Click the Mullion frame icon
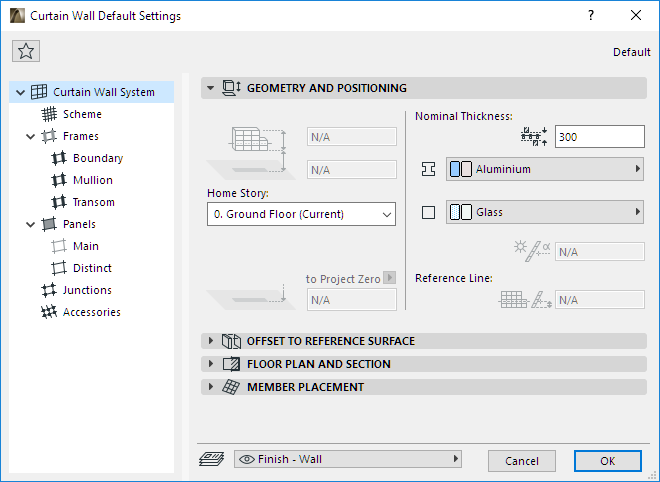660x482 pixels. (x=59, y=180)
